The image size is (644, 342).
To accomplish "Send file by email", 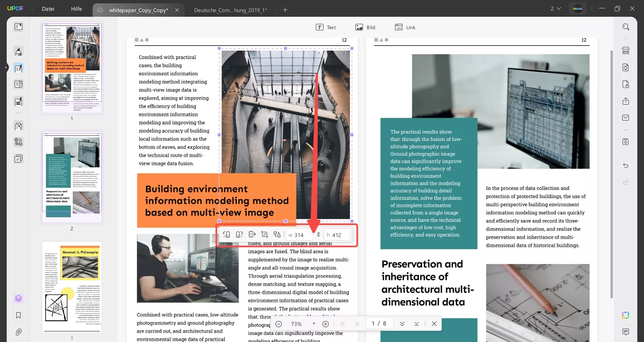I will [626, 118].
